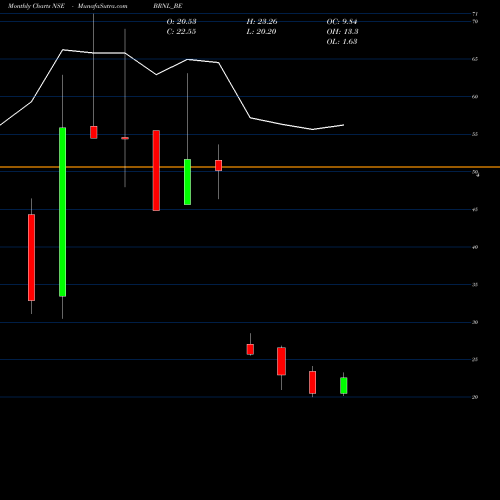
Task: Click the 40 price axis label
Action: tap(475, 247)
